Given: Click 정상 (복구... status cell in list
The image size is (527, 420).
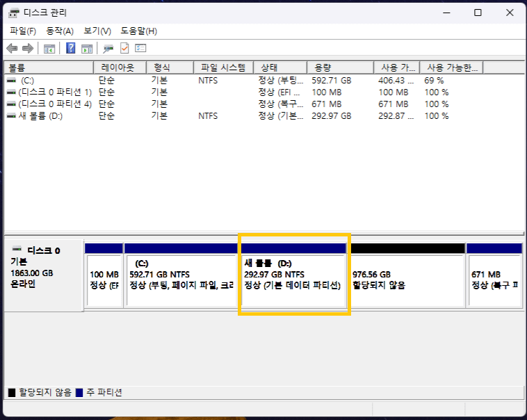Looking at the screenshot, I should [x=281, y=104].
